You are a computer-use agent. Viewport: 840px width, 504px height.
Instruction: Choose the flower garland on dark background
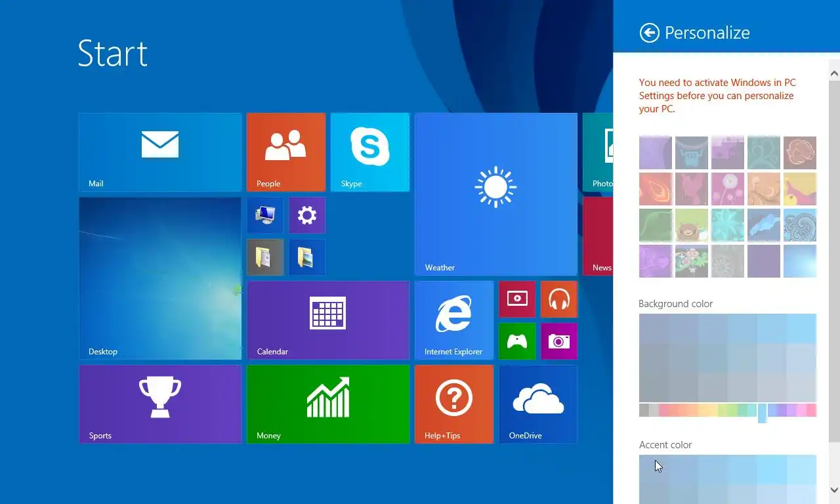click(692, 261)
